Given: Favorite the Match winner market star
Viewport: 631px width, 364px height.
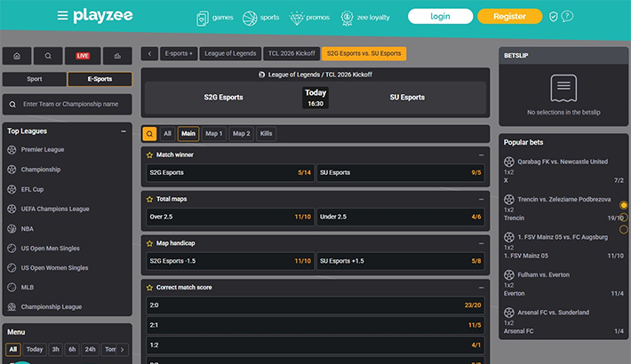Looking at the screenshot, I should tap(149, 154).
